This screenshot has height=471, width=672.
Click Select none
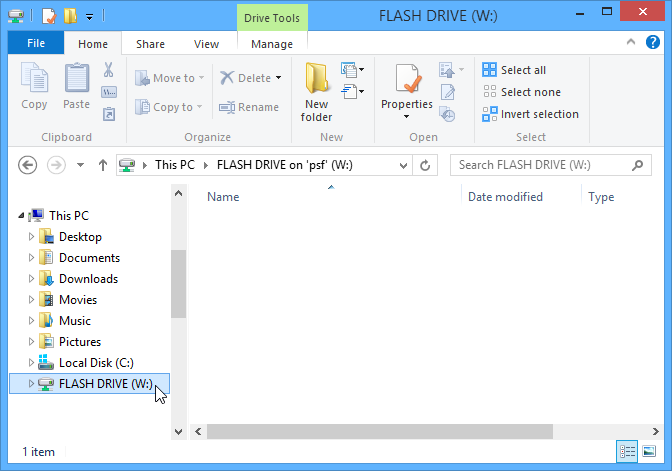pyautogui.click(x=522, y=92)
